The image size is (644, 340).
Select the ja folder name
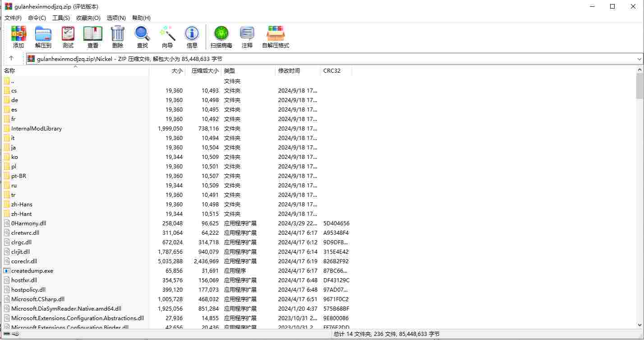14,147
